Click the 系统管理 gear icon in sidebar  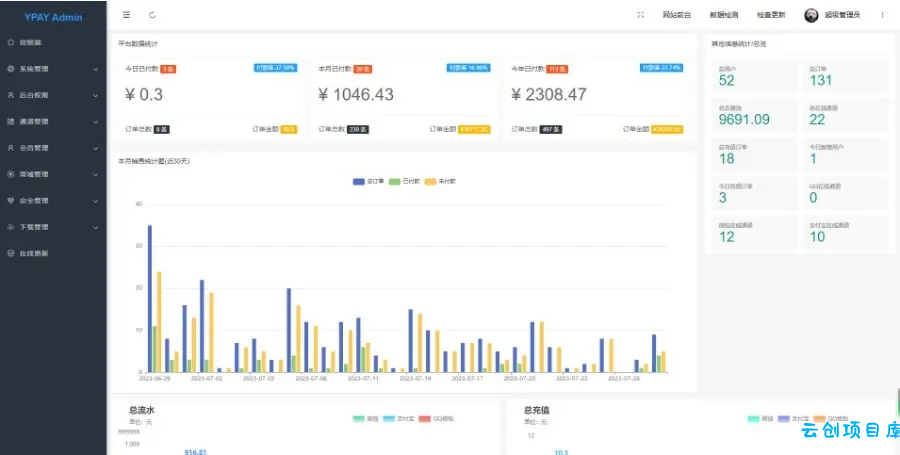[11, 69]
